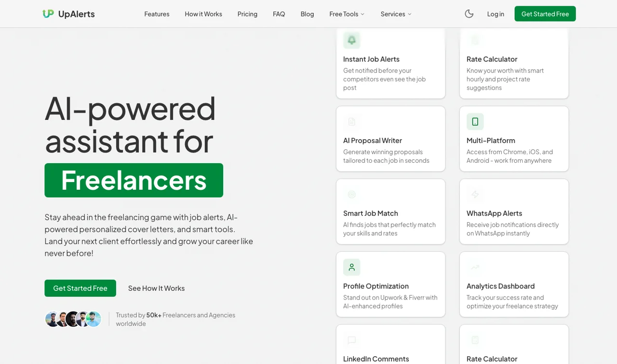Click the Multi-Platform phone icon
The image size is (617, 364).
click(475, 122)
